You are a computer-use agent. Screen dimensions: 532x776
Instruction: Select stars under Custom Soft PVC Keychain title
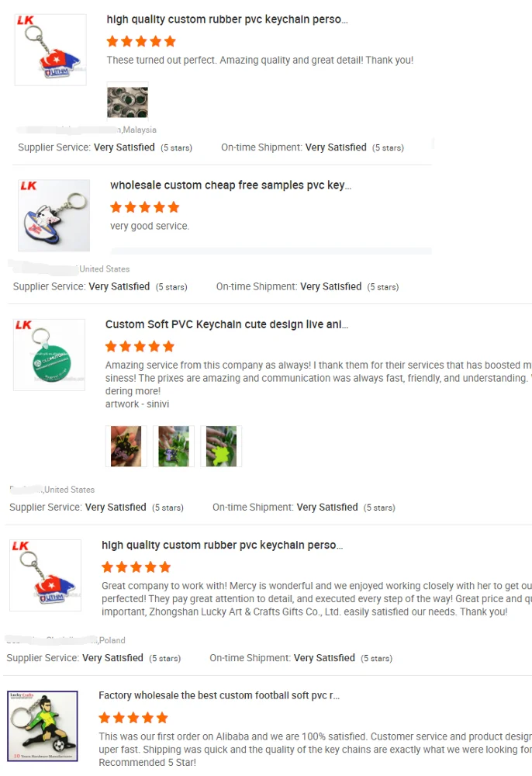tap(140, 346)
